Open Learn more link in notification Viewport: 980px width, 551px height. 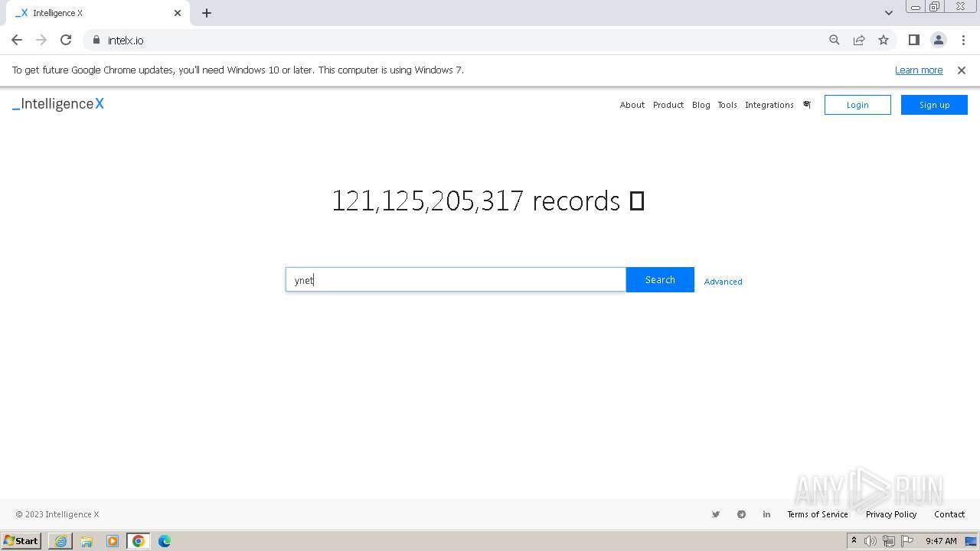(919, 70)
